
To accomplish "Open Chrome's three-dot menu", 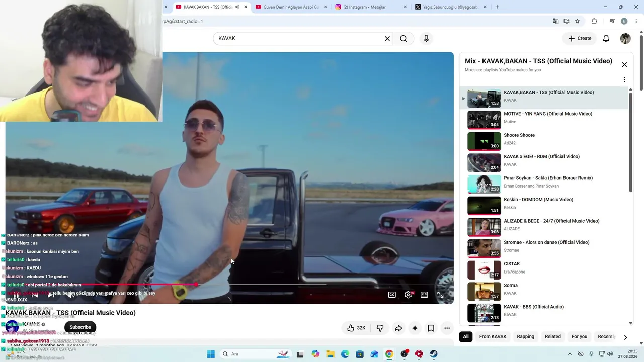I will coord(636,21).
